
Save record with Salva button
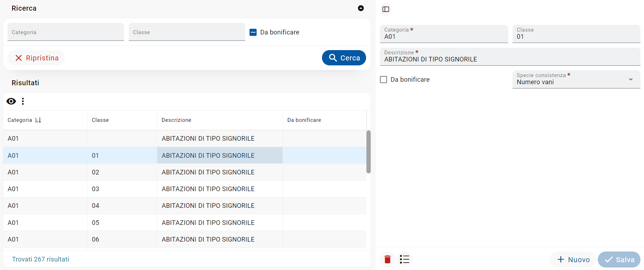619,259
